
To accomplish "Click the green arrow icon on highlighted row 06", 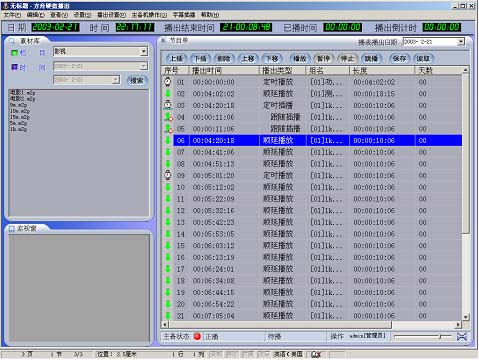I will (x=168, y=140).
